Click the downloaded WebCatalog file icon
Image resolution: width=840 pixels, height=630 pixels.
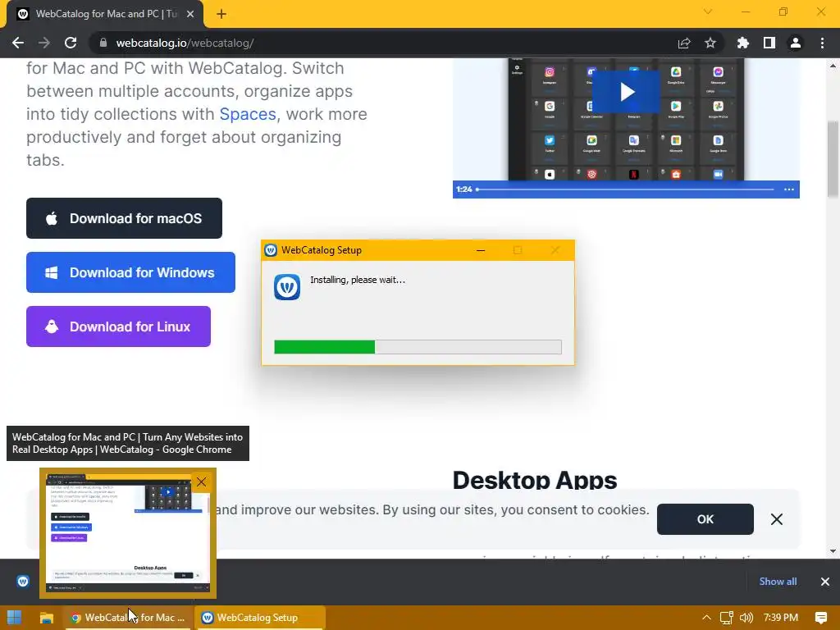point(23,582)
